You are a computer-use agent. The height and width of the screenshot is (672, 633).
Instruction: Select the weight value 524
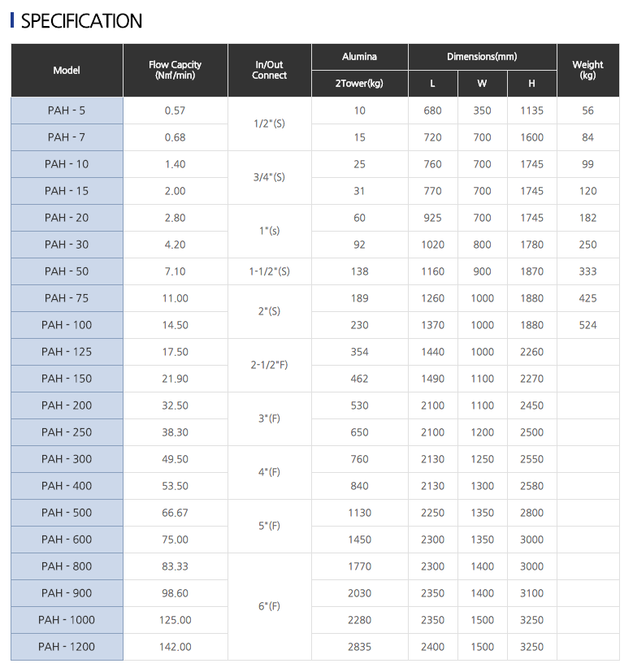(x=587, y=325)
